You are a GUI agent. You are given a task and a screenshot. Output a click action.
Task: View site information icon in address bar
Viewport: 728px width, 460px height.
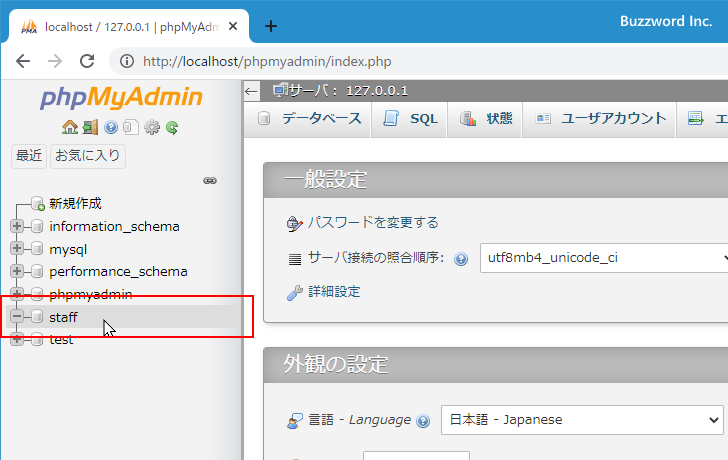[x=127, y=61]
